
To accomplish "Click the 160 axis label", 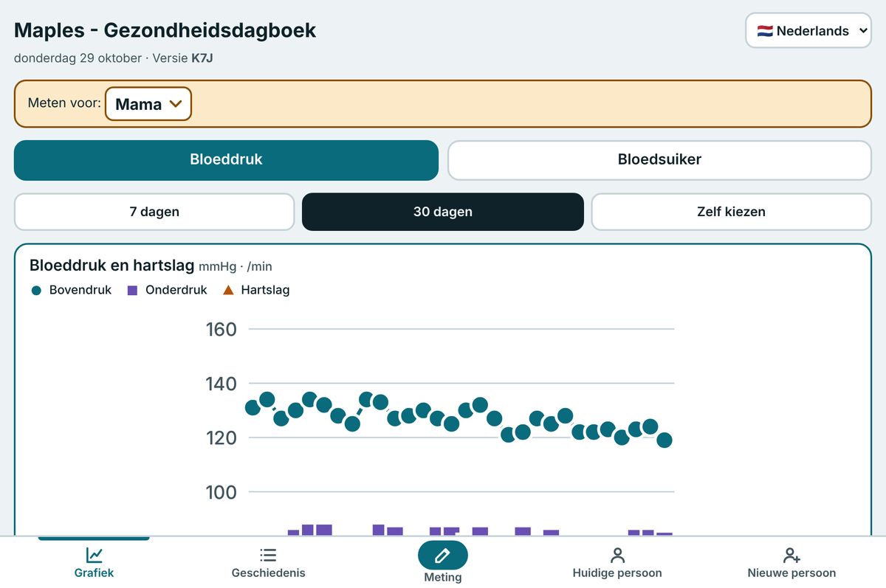I will [x=221, y=329].
